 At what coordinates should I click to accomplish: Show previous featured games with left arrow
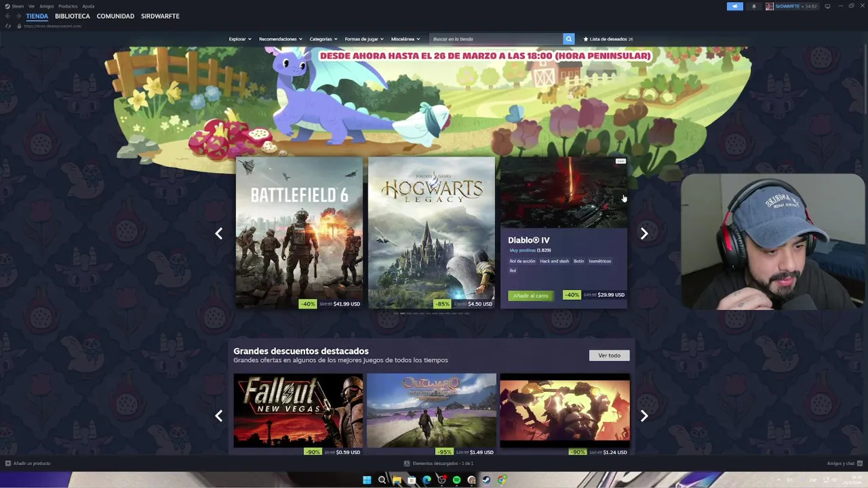tap(218, 233)
